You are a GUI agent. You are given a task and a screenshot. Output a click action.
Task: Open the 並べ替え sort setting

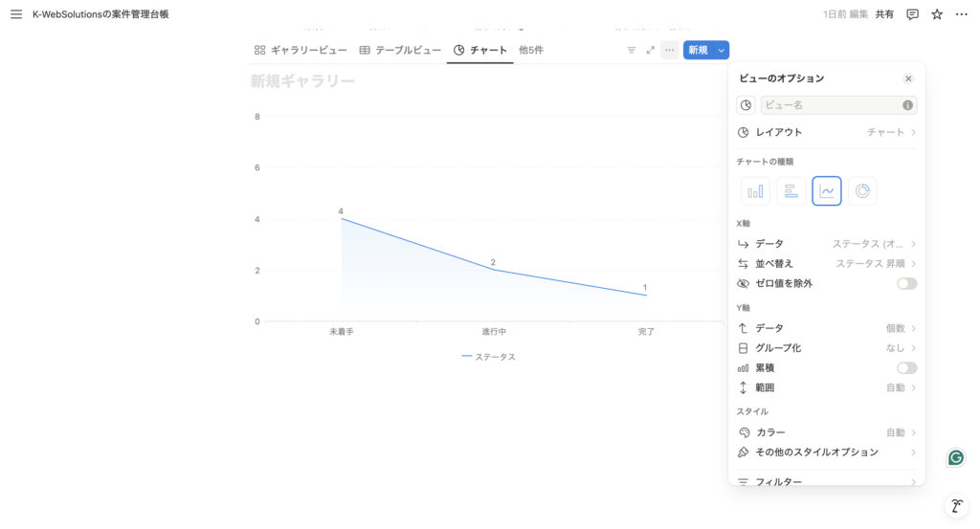(827, 263)
